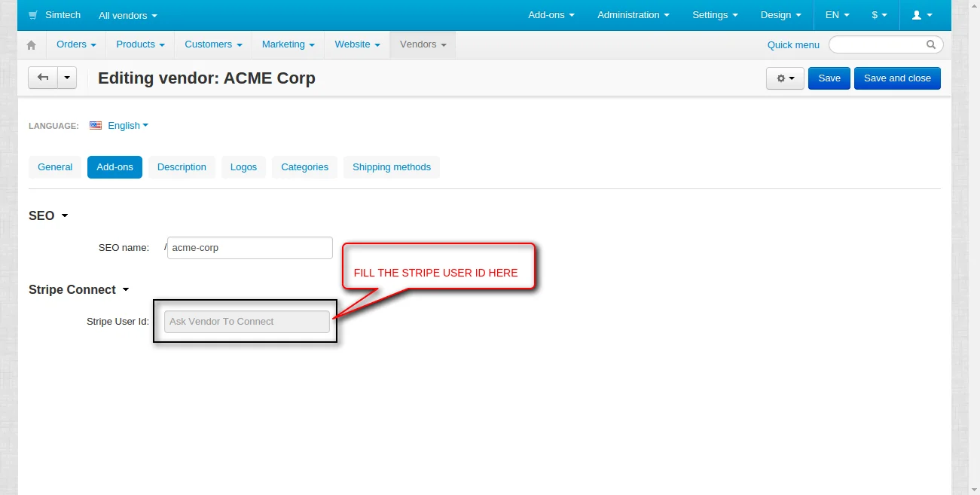This screenshot has width=980, height=495.
Task: Click the back arrow button
Action: pyautogui.click(x=43, y=78)
